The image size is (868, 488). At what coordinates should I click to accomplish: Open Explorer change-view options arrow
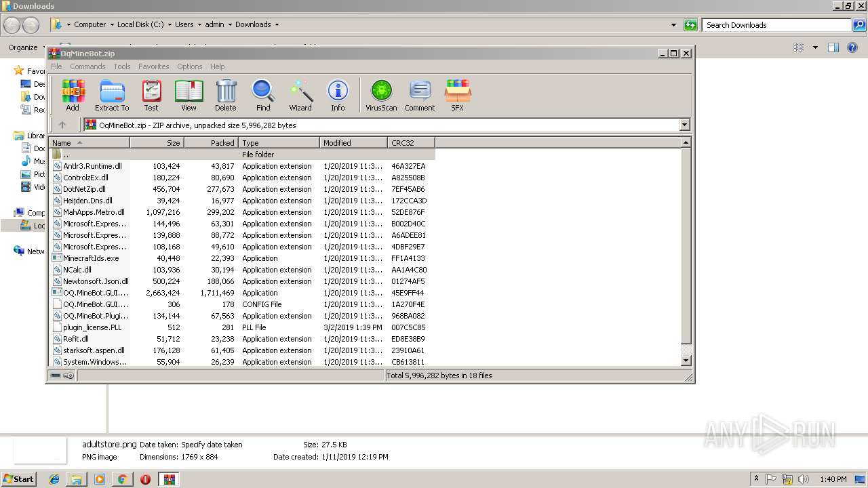(815, 47)
